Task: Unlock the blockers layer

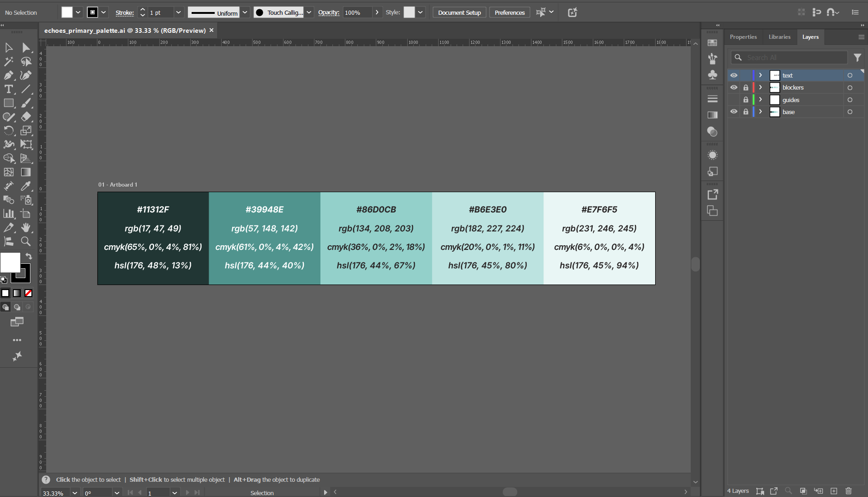Action: point(747,87)
